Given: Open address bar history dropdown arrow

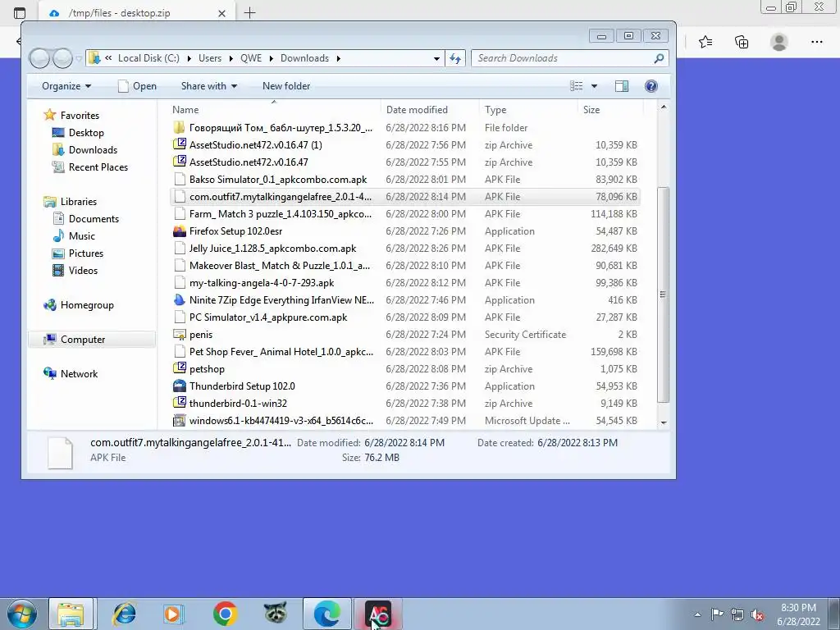Looking at the screenshot, I should click(436, 58).
